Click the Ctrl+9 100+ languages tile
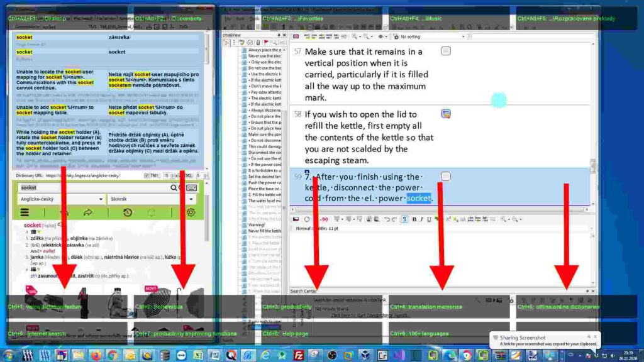 (449, 333)
